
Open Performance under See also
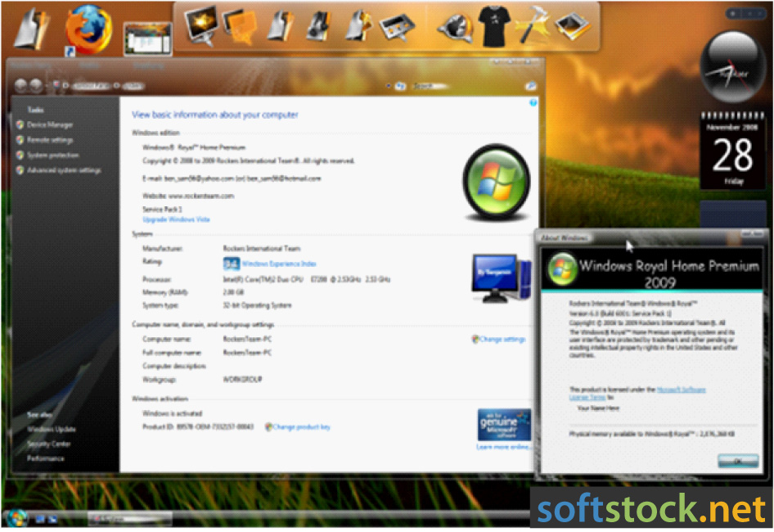(46, 458)
